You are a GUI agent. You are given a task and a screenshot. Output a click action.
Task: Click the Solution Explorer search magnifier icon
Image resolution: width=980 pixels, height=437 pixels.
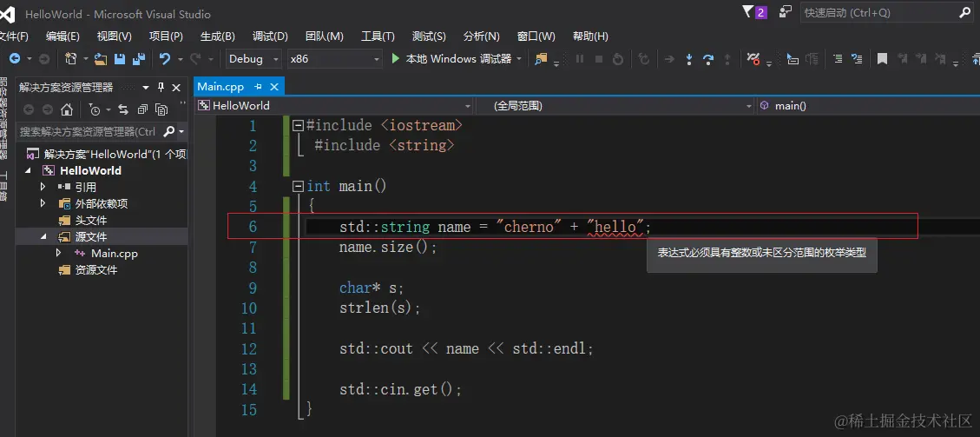click(x=168, y=131)
